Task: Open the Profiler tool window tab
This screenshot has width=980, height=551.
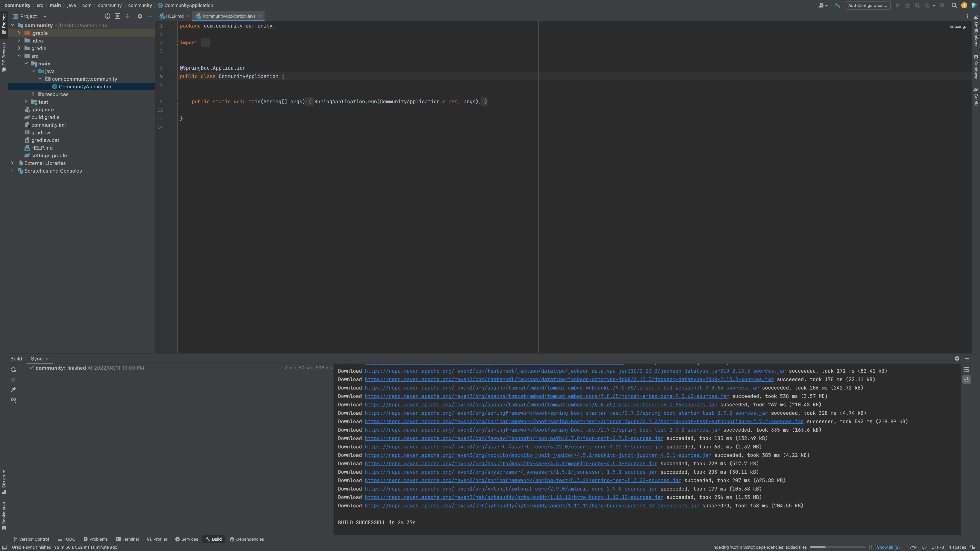Action: pyautogui.click(x=157, y=539)
